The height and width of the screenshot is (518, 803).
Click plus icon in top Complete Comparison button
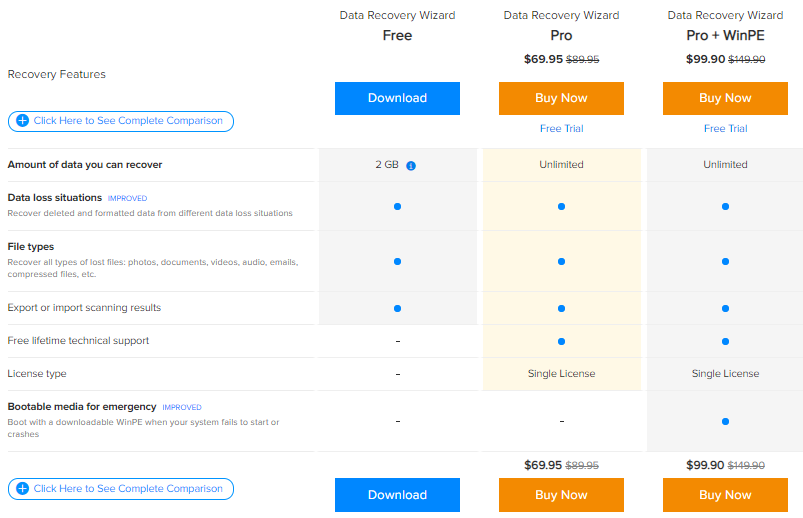[x=23, y=120]
